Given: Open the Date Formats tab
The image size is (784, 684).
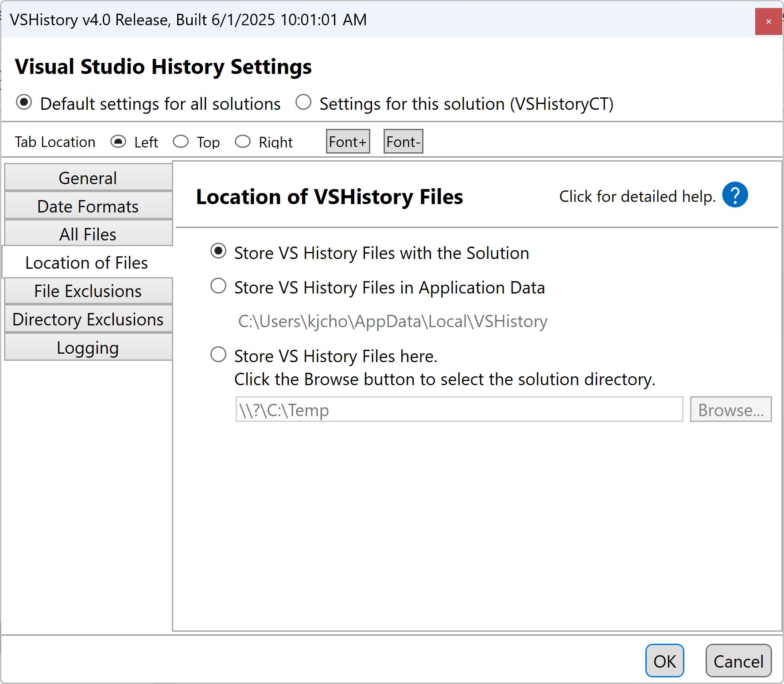Looking at the screenshot, I should click(87, 206).
